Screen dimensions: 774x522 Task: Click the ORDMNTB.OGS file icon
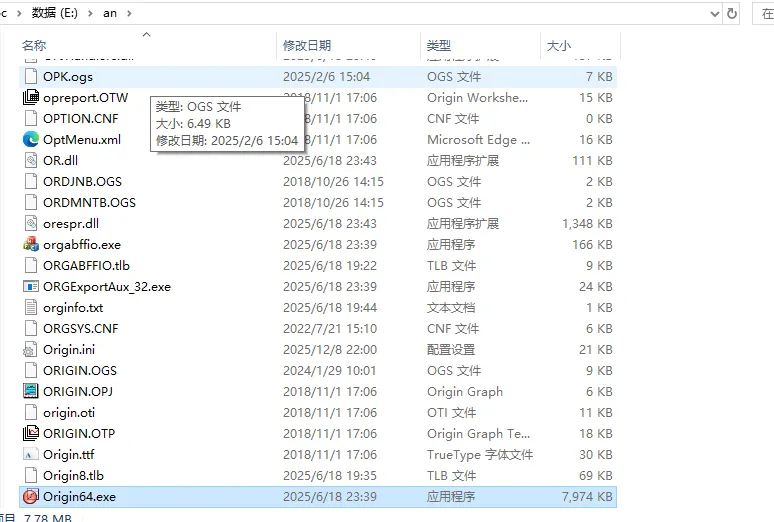point(31,202)
